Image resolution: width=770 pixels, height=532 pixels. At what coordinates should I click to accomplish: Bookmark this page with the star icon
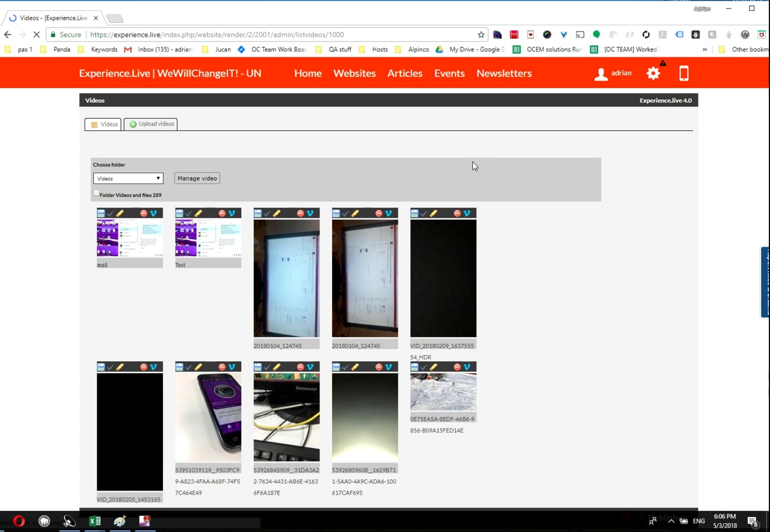pyautogui.click(x=481, y=35)
